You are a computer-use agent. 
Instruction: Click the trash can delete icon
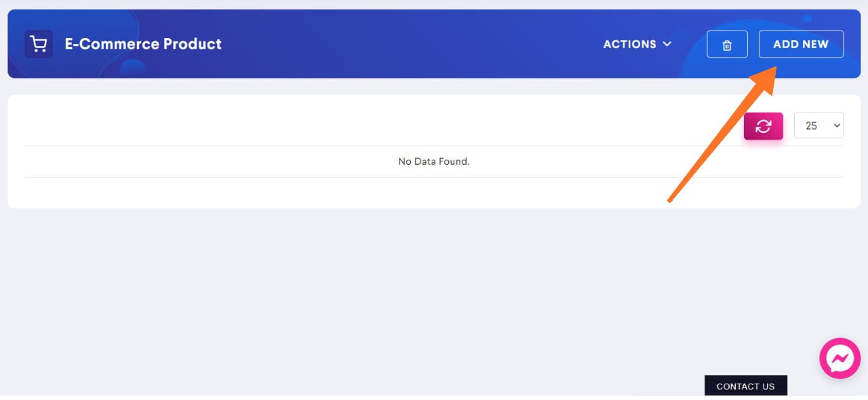pos(727,45)
